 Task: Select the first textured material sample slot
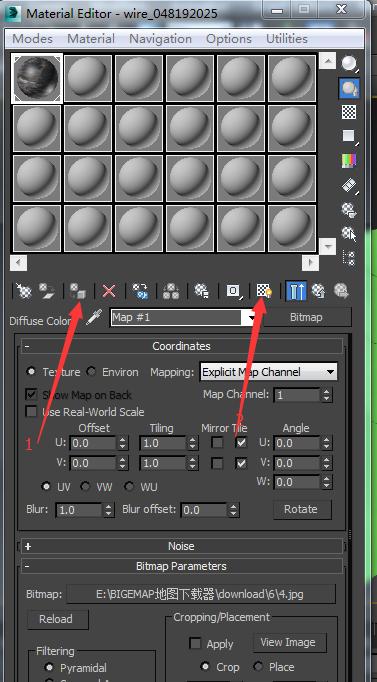(x=37, y=79)
